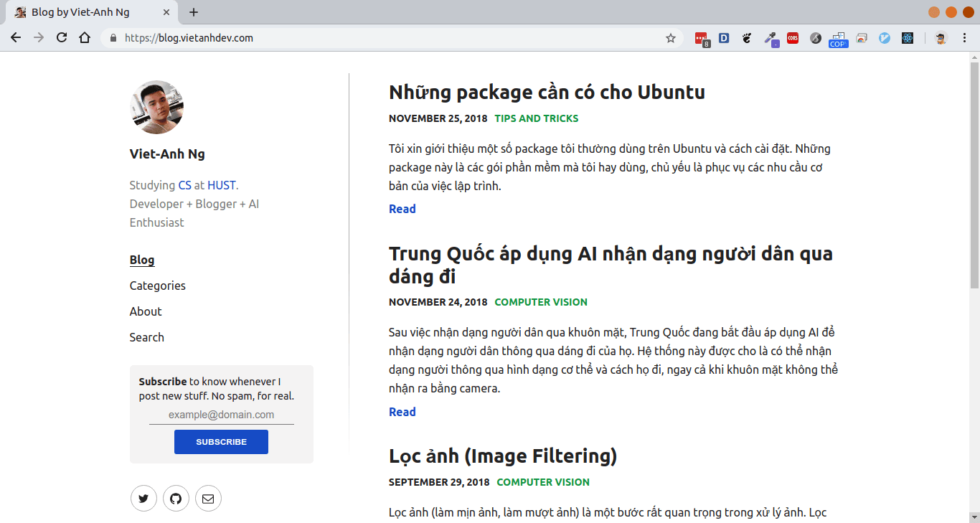
Task: Click the browser profile avatar
Action: (941, 37)
